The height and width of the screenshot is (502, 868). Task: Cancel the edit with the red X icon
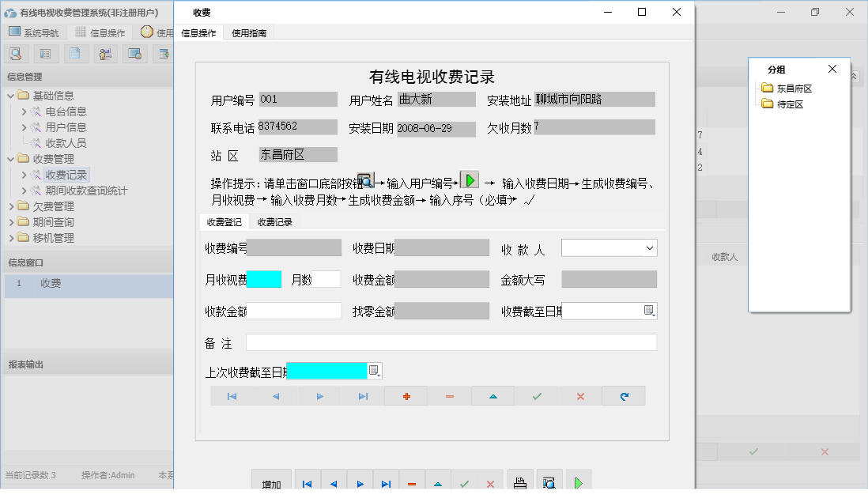(579, 395)
